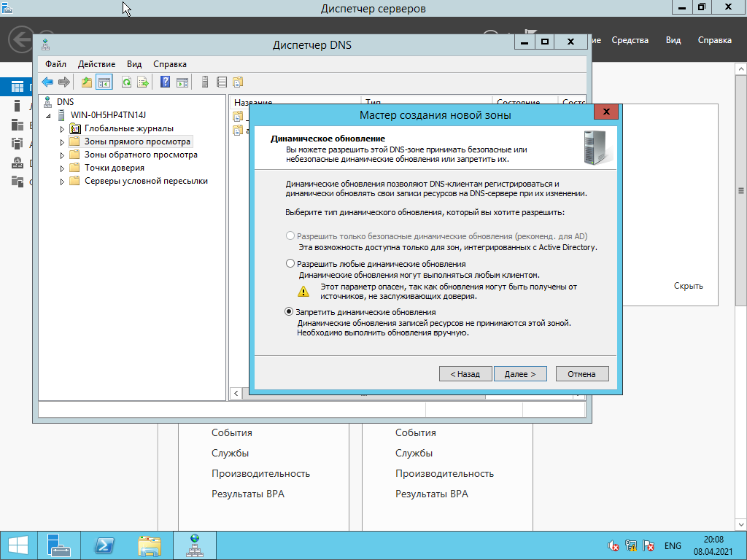747x560 pixels.
Task: Click the DNS Manager title bar icon
Action: 46,44
